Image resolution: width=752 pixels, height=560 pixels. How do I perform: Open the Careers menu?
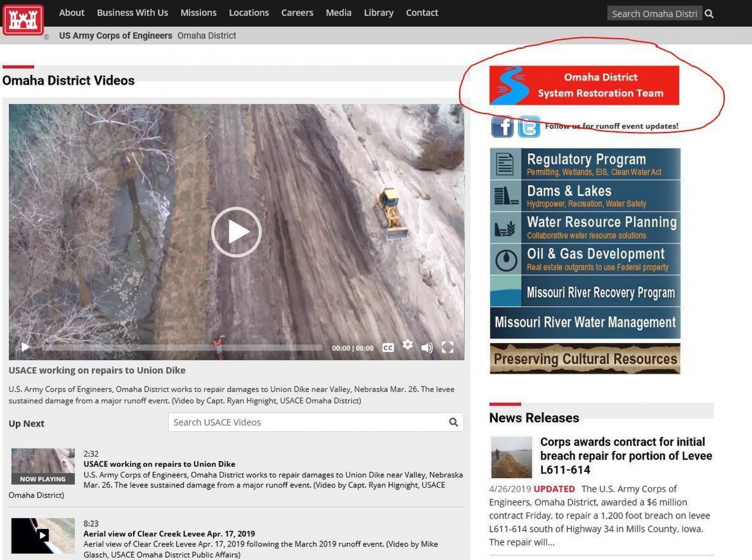coord(297,13)
